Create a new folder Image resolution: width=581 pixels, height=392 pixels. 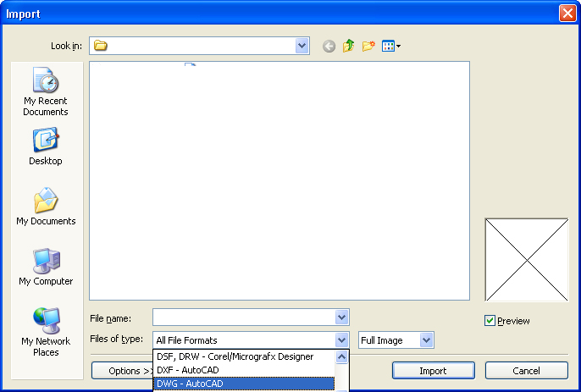tap(368, 46)
